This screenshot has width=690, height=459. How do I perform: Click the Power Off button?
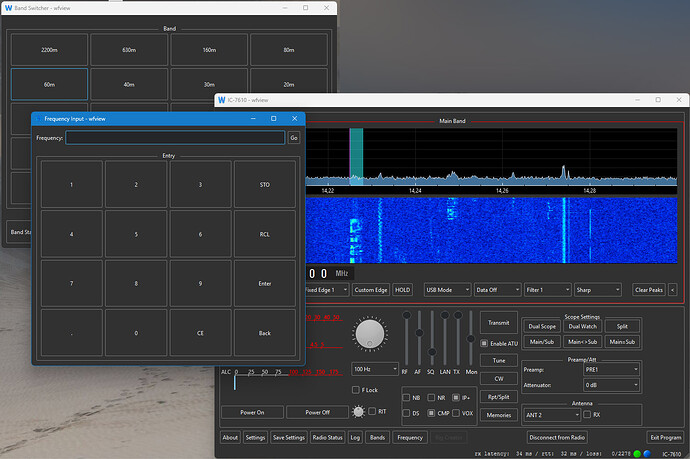point(317,412)
